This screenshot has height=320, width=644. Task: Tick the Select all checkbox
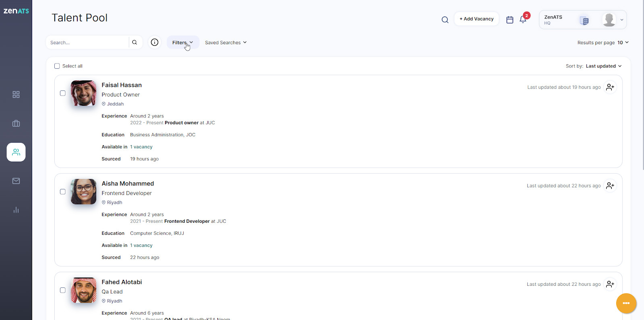57,66
